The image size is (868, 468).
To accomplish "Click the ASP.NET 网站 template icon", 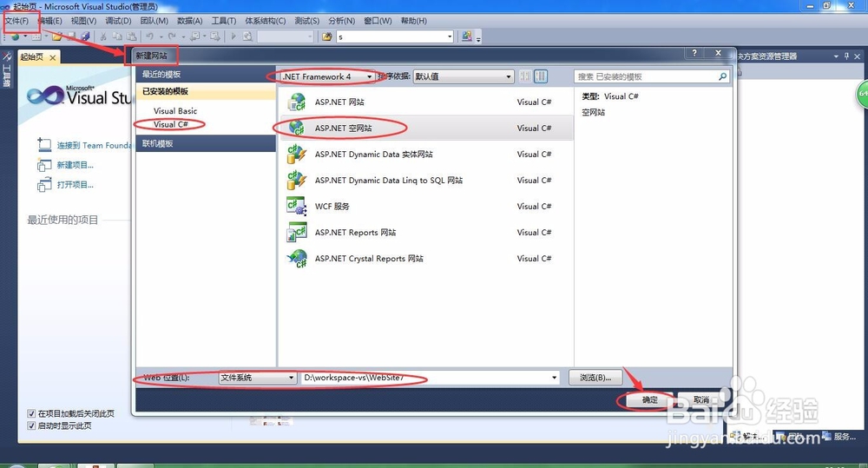I will click(297, 102).
